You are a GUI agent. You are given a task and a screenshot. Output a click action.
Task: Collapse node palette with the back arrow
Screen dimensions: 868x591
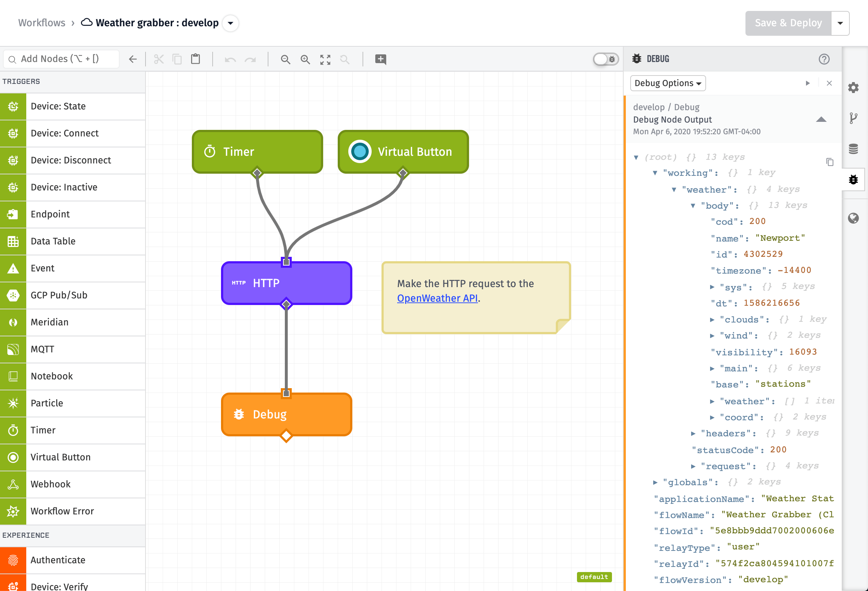(x=133, y=59)
